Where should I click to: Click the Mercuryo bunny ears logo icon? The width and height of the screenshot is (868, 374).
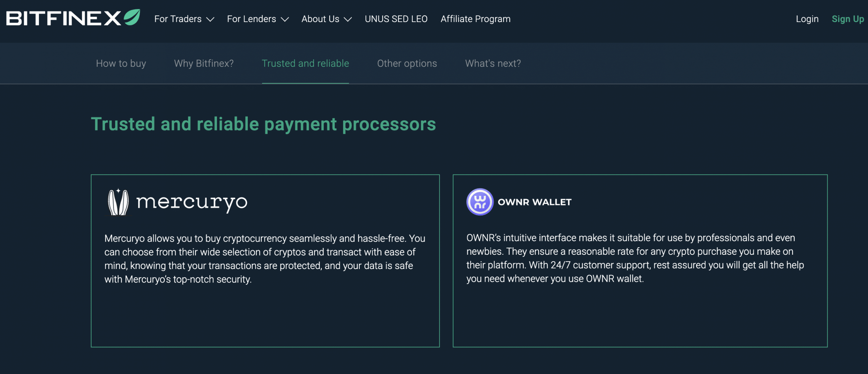coord(118,202)
